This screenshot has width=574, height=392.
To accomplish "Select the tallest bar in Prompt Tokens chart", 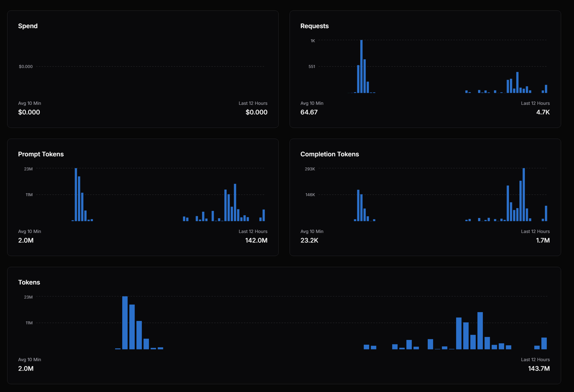I will [76, 195].
